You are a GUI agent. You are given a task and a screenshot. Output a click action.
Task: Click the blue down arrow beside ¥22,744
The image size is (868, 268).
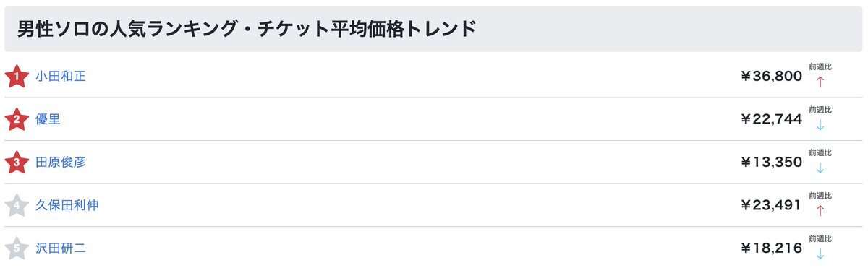point(820,125)
